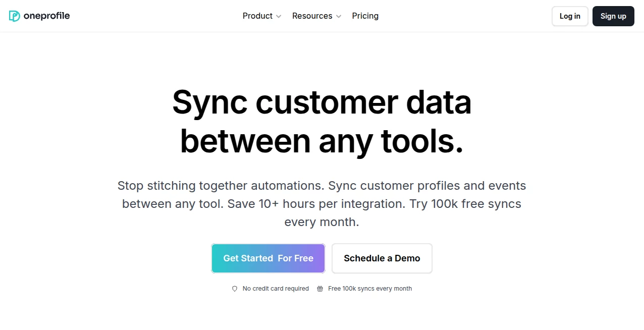Select Pricing in the navigation bar
Image resolution: width=644 pixels, height=330 pixels.
tap(365, 16)
